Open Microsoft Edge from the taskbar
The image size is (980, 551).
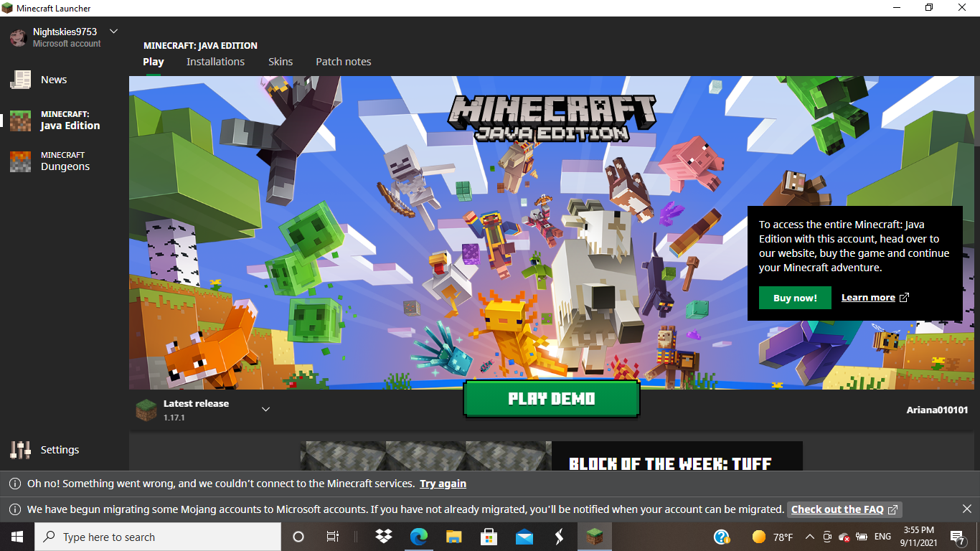[418, 537]
